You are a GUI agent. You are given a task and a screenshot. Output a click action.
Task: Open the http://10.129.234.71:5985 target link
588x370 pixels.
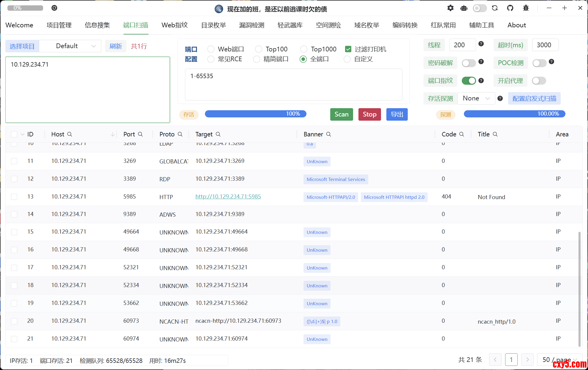coord(228,196)
